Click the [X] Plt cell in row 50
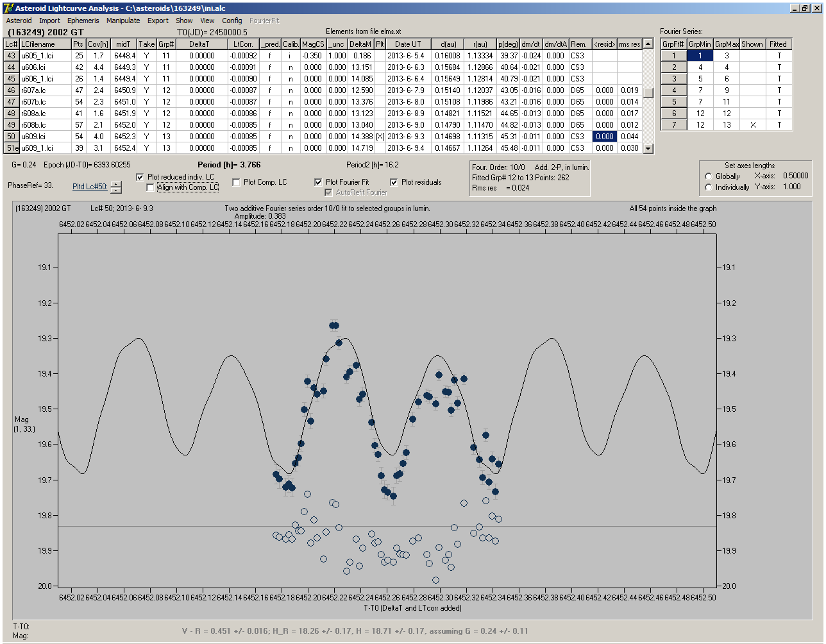The width and height of the screenshot is (826, 644). [380, 137]
